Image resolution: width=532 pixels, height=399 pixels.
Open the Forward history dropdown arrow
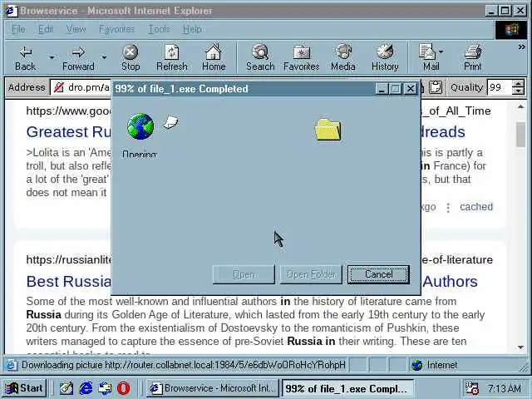(x=104, y=57)
